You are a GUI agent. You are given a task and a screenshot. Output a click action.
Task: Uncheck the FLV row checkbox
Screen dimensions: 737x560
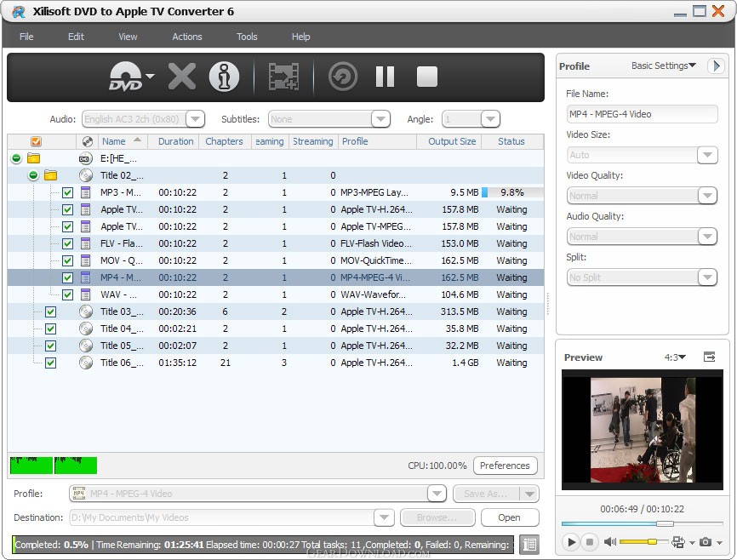68,243
